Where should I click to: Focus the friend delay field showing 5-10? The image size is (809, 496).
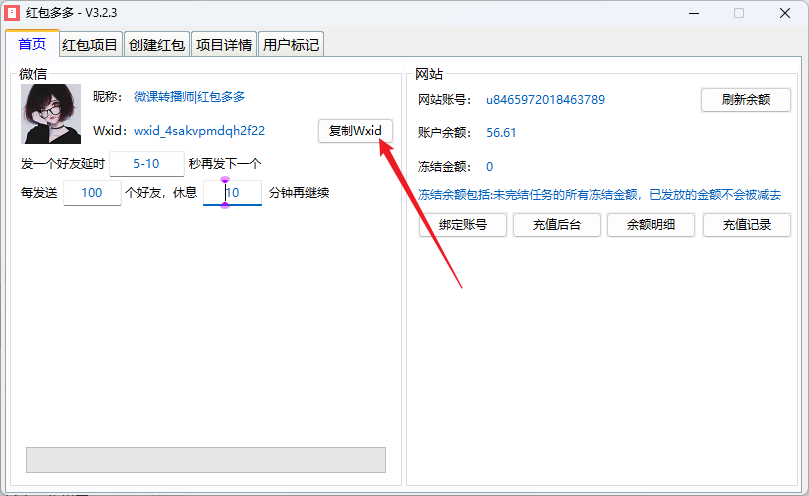[146, 163]
